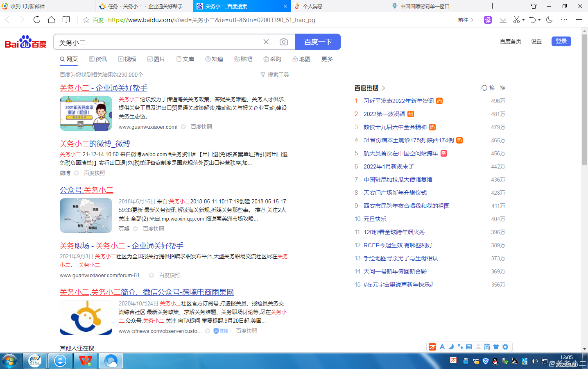Refresh hot searches with 换一换

pyautogui.click(x=493, y=88)
